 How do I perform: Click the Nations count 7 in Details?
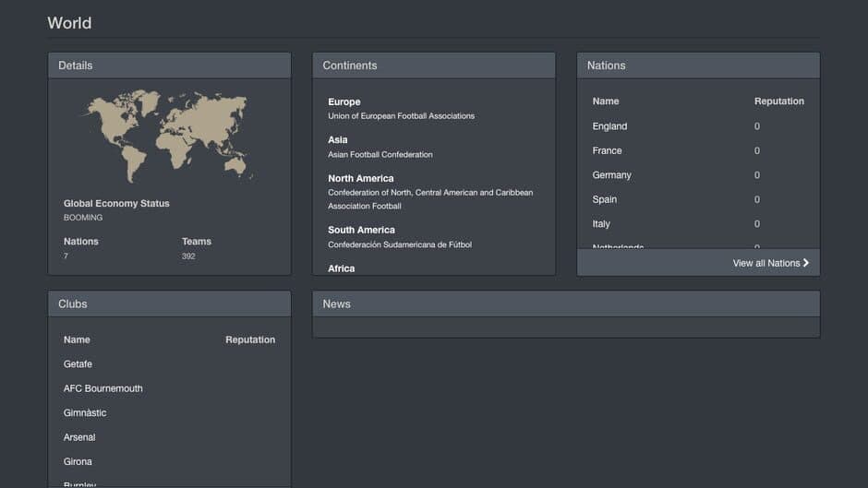point(66,256)
